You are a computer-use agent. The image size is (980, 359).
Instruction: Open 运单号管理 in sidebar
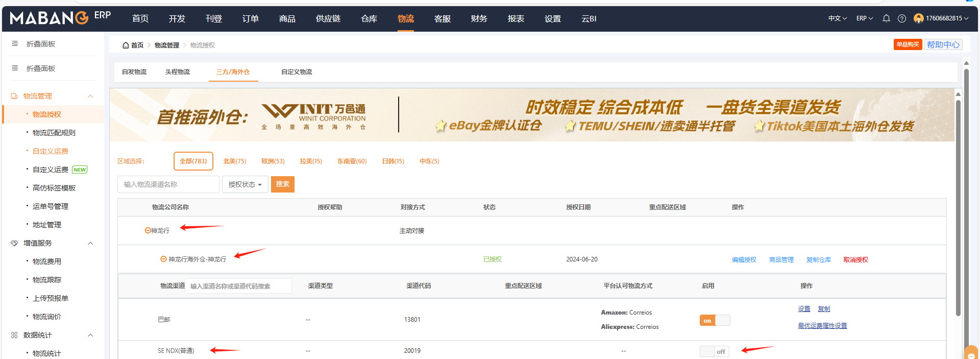coord(51,206)
